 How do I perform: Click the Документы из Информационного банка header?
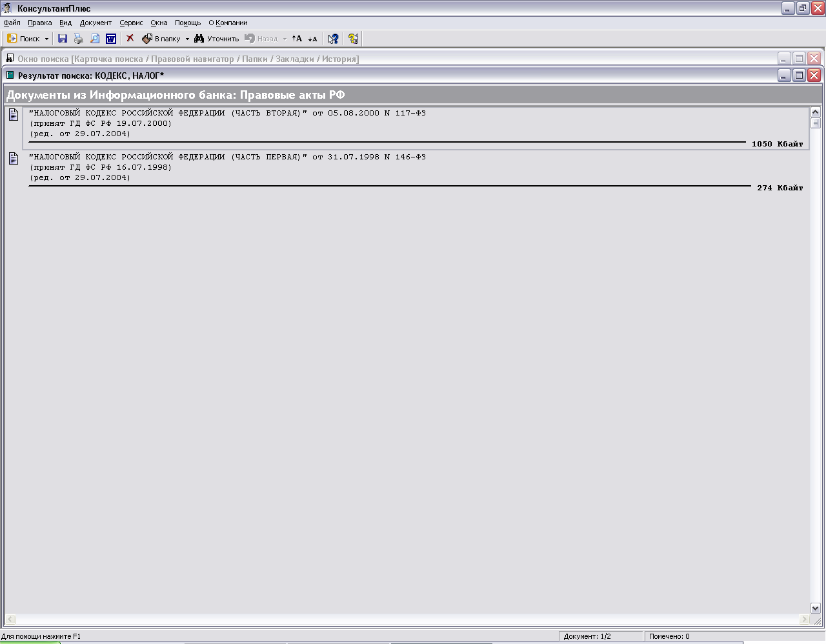[x=413, y=95]
